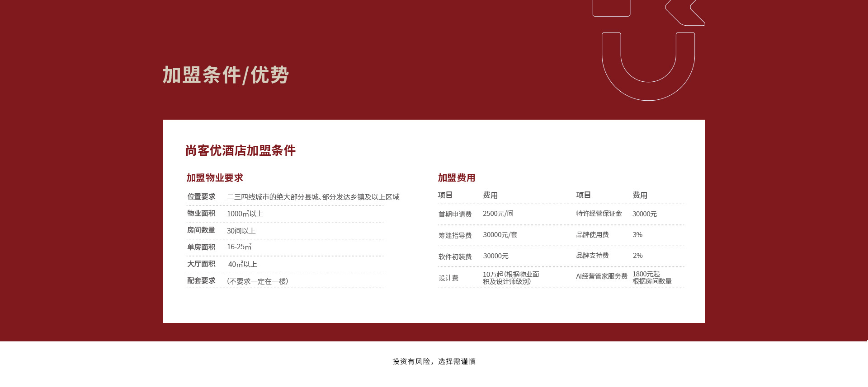Click the 筹建指导费 cell
The height and width of the screenshot is (387, 868).
455,235
